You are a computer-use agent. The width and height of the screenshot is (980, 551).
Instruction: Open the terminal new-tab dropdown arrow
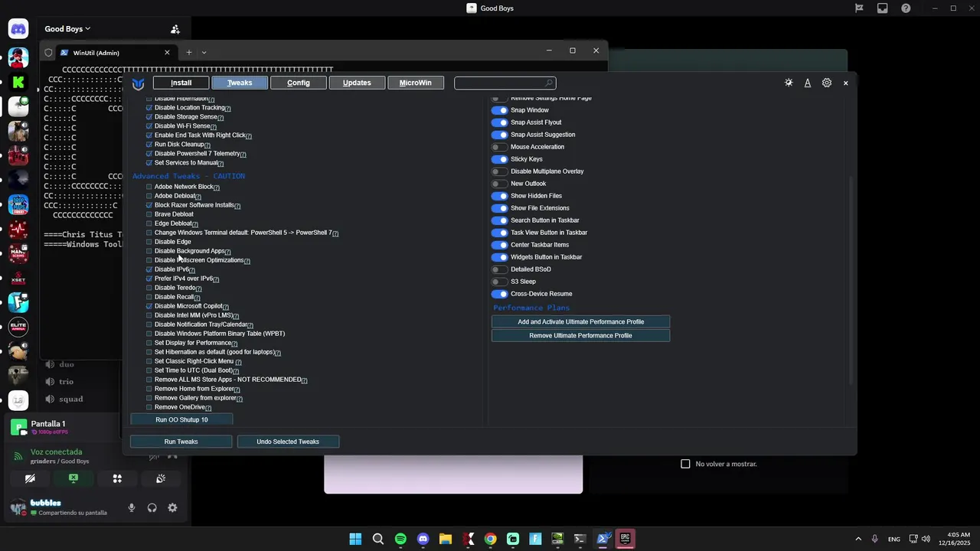tap(204, 53)
